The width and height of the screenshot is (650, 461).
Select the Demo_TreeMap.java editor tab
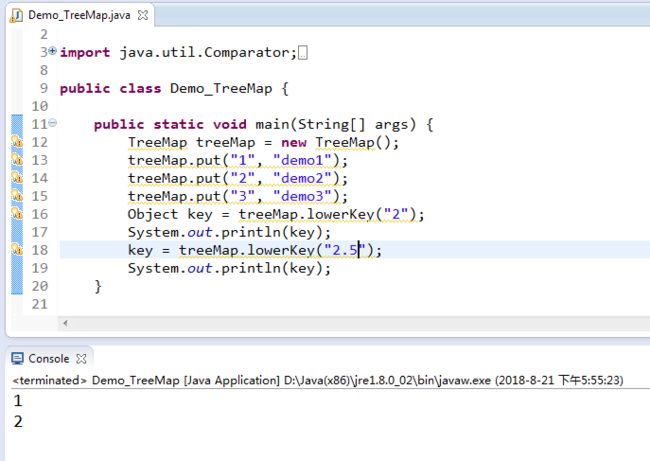(79, 15)
